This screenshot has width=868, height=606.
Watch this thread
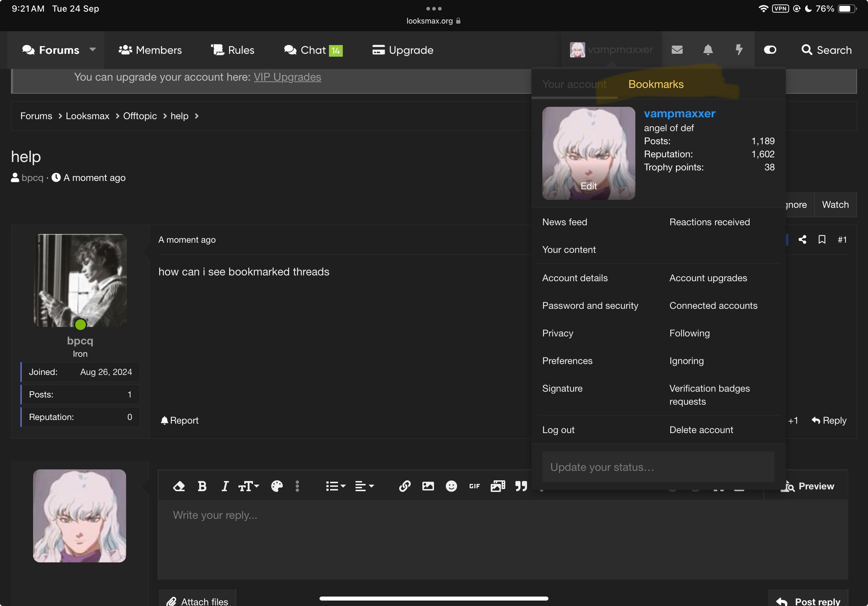pos(835,205)
